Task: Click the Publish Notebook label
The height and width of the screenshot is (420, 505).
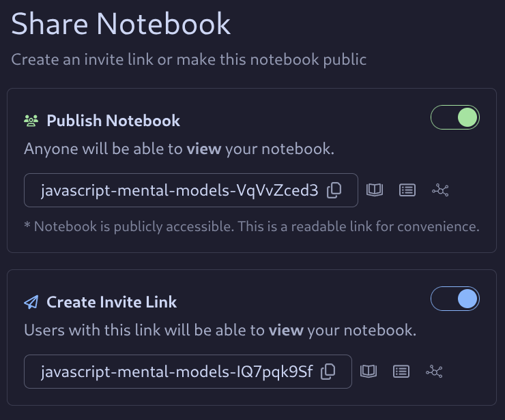Action: point(113,121)
